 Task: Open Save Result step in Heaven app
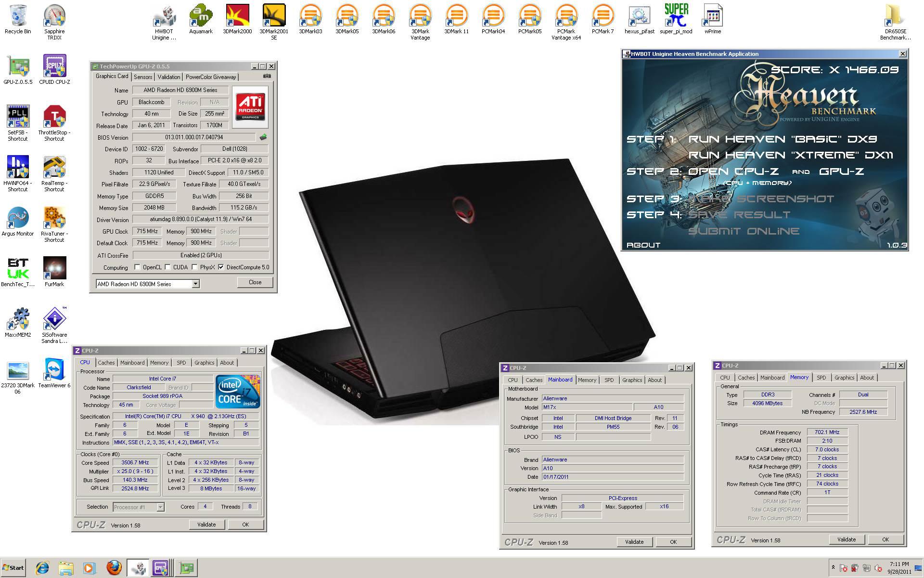coord(739,215)
